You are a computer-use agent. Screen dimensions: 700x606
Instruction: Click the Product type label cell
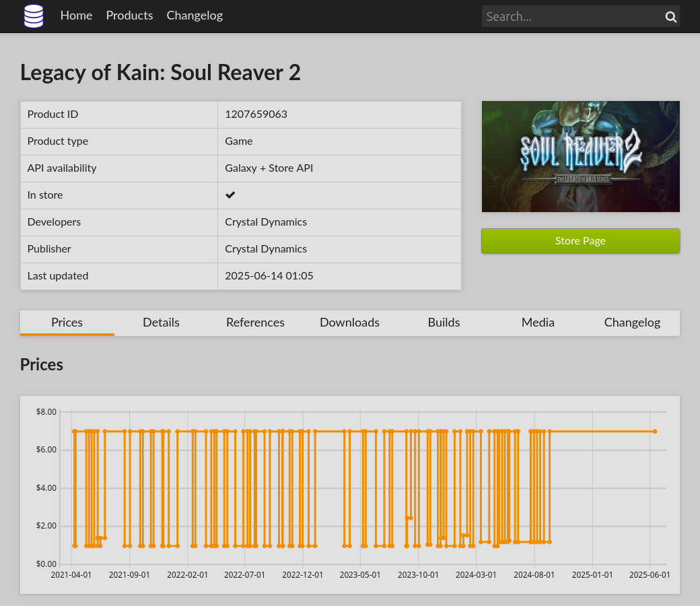119,141
